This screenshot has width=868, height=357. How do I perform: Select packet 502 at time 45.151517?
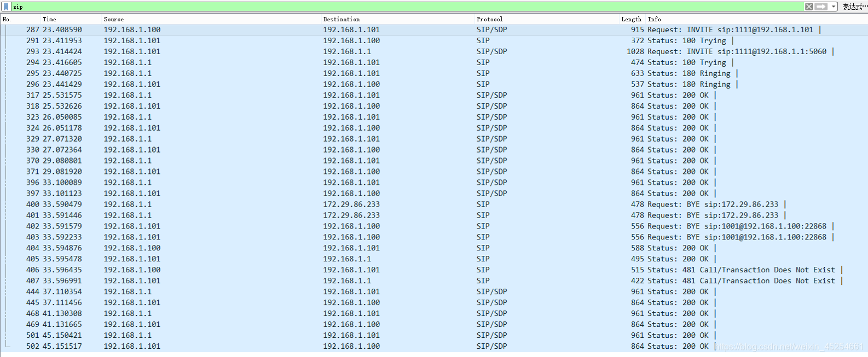(x=434, y=347)
